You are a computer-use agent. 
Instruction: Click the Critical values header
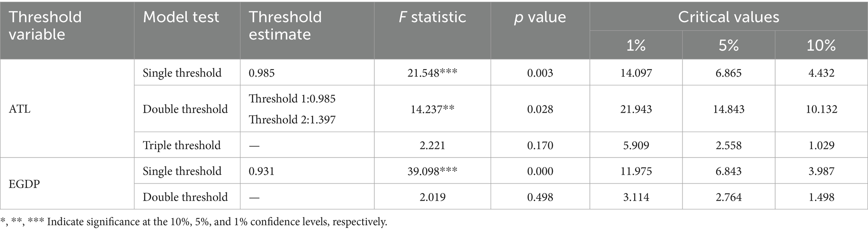729,17
